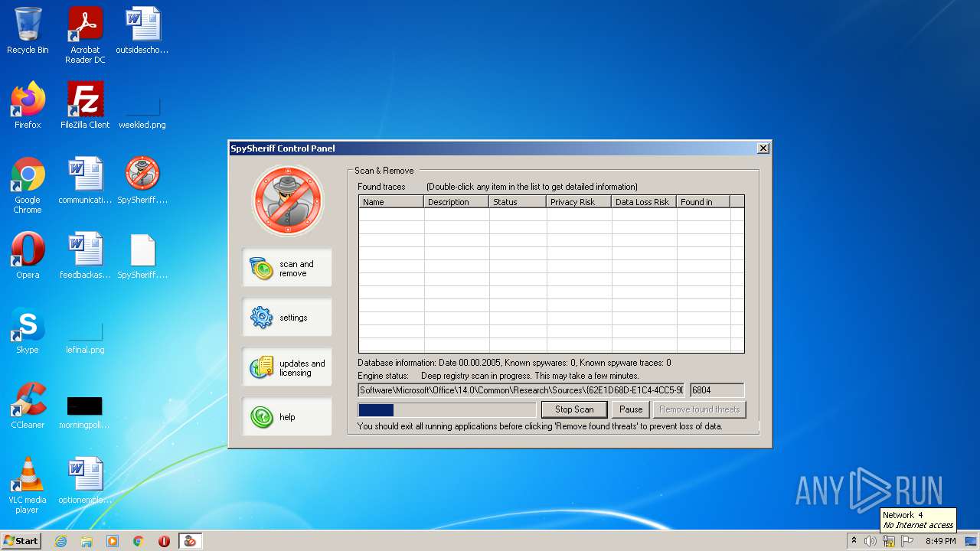
Task: Launch CCleaner shortcut
Action: (x=28, y=406)
